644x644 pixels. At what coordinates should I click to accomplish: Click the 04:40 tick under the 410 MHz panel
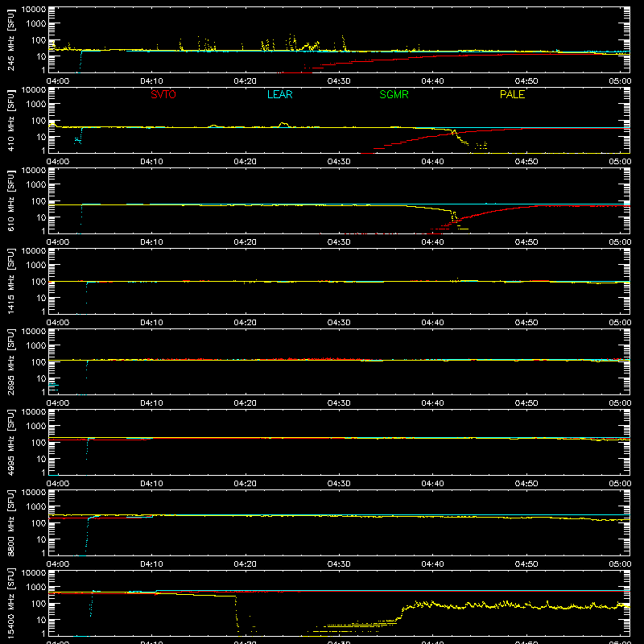pos(432,162)
